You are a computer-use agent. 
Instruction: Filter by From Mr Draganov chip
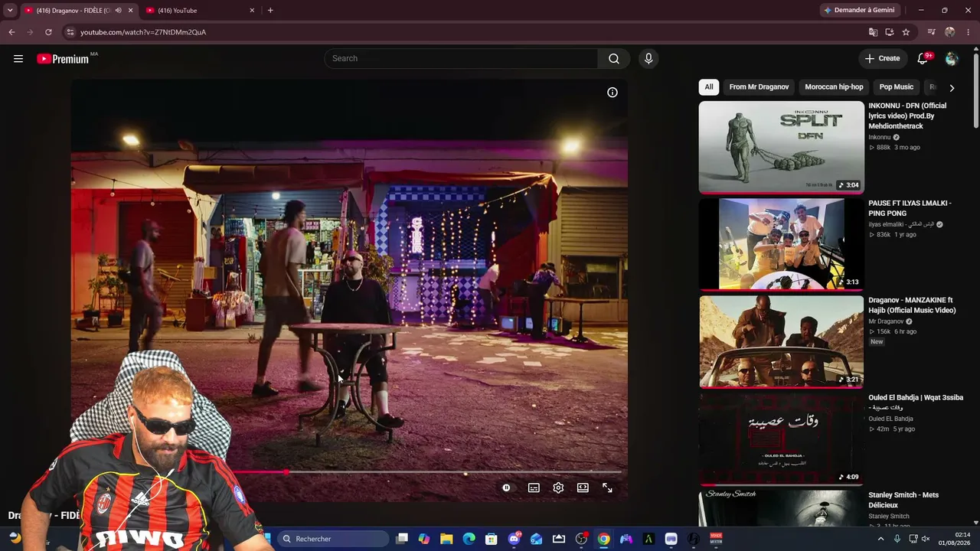click(x=759, y=87)
